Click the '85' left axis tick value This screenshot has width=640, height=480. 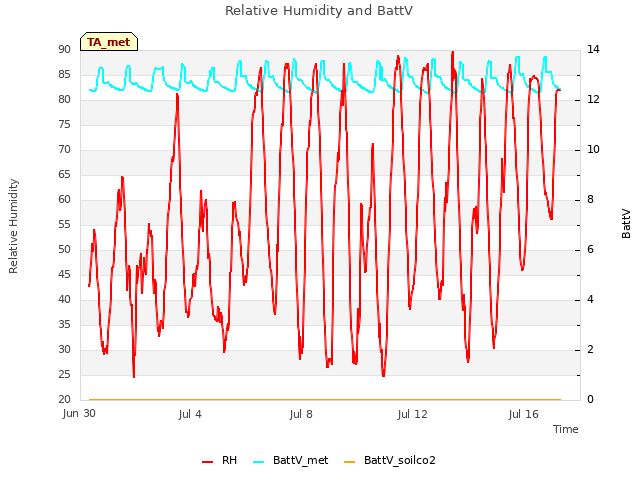click(x=64, y=74)
